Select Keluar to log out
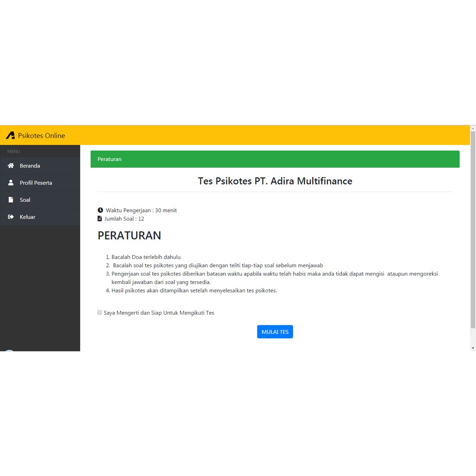The height and width of the screenshot is (476, 476). [40, 217]
